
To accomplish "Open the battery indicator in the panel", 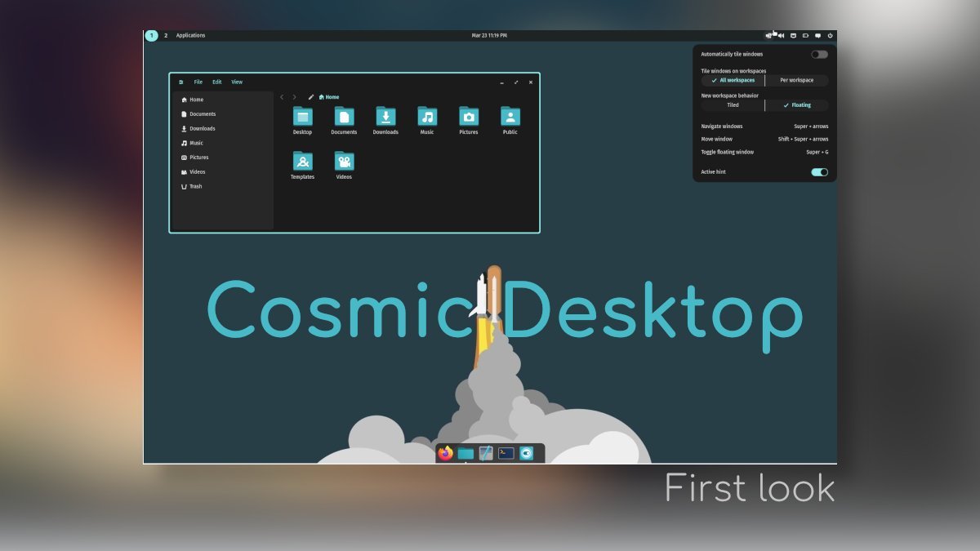I will [805, 35].
